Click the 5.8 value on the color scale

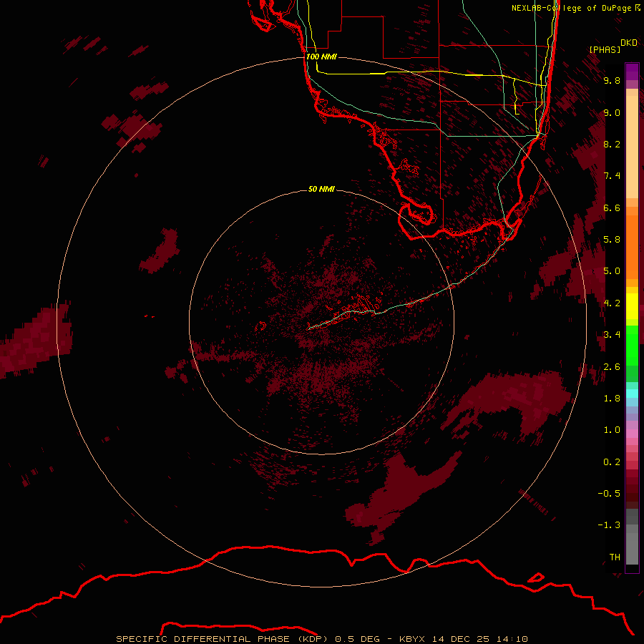coord(612,240)
